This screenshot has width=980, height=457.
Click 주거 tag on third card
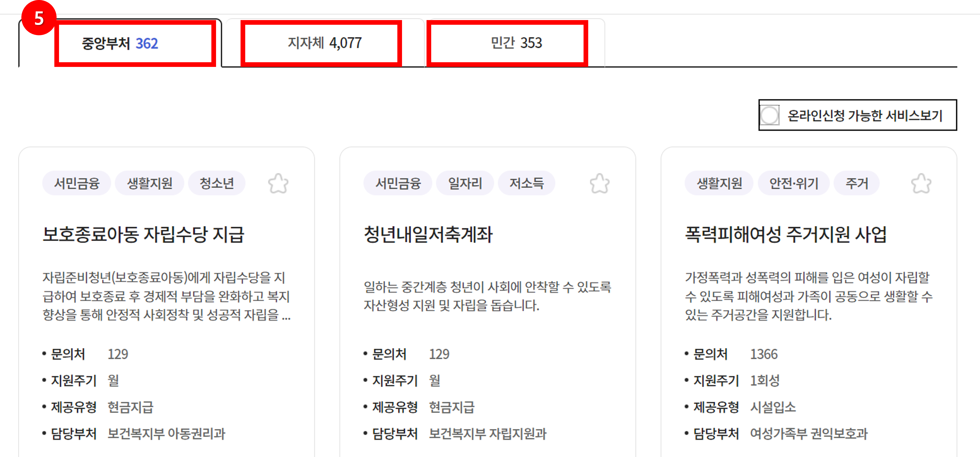tap(857, 183)
